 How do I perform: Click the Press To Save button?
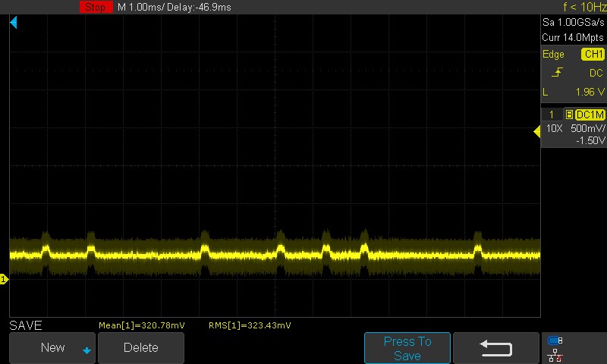click(407, 348)
